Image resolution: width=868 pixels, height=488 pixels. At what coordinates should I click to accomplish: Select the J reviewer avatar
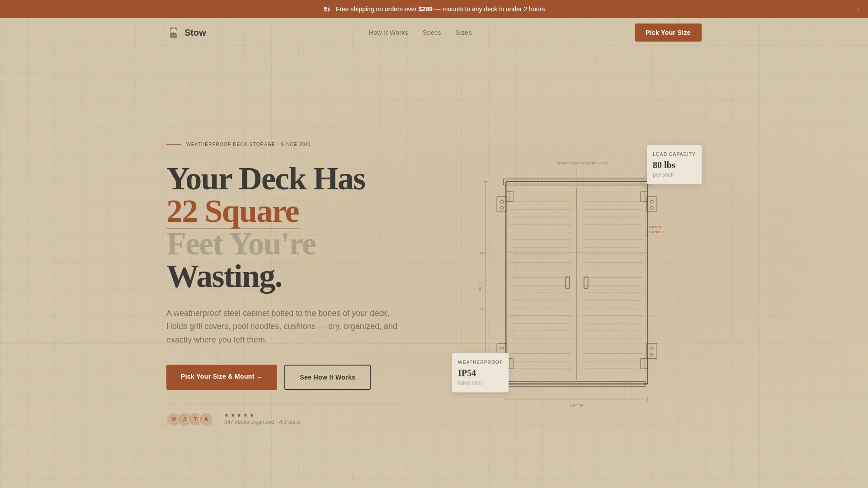pyautogui.click(x=184, y=419)
